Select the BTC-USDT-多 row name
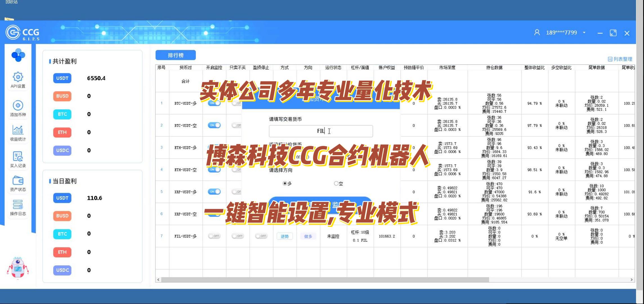 coord(185,103)
